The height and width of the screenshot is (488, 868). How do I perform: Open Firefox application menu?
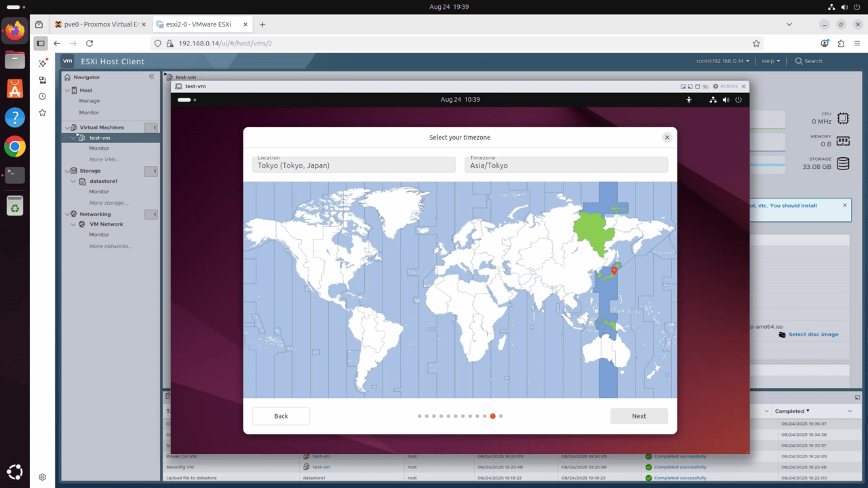click(857, 43)
